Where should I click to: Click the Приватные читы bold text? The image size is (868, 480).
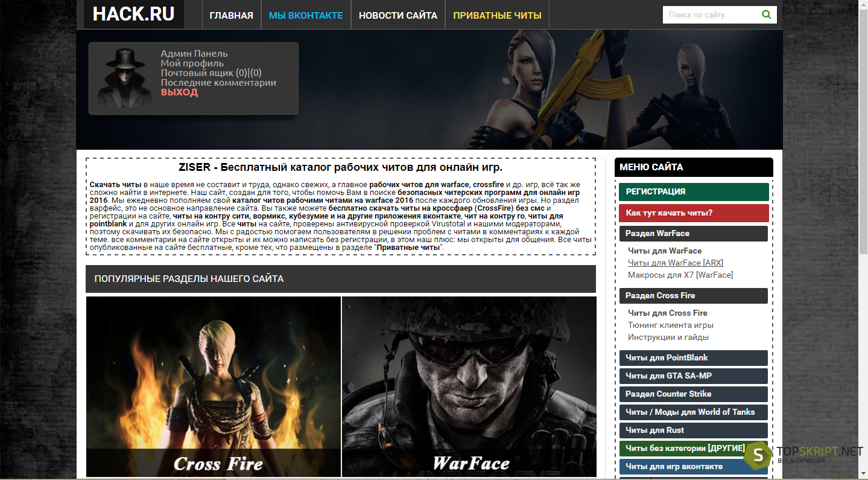point(408,248)
